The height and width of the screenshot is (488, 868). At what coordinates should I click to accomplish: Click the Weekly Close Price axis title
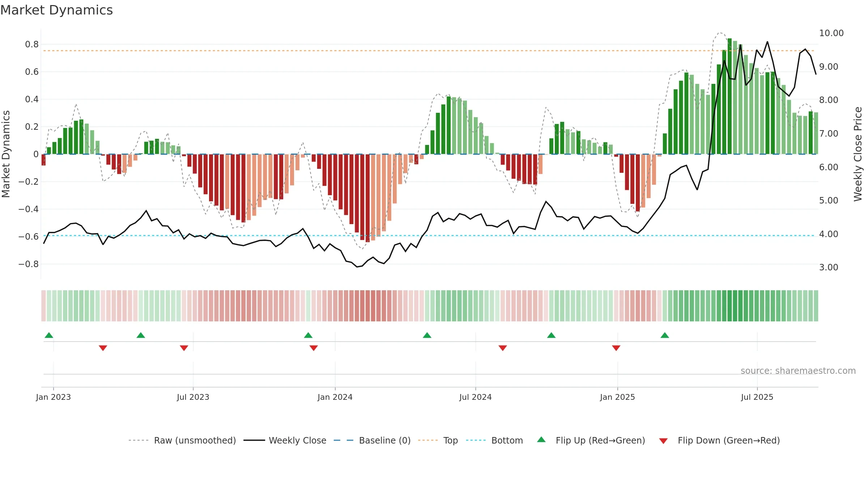(x=858, y=154)
